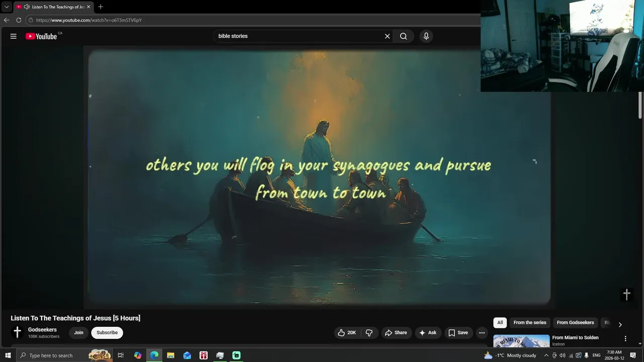View site information lock icon

tap(31, 20)
